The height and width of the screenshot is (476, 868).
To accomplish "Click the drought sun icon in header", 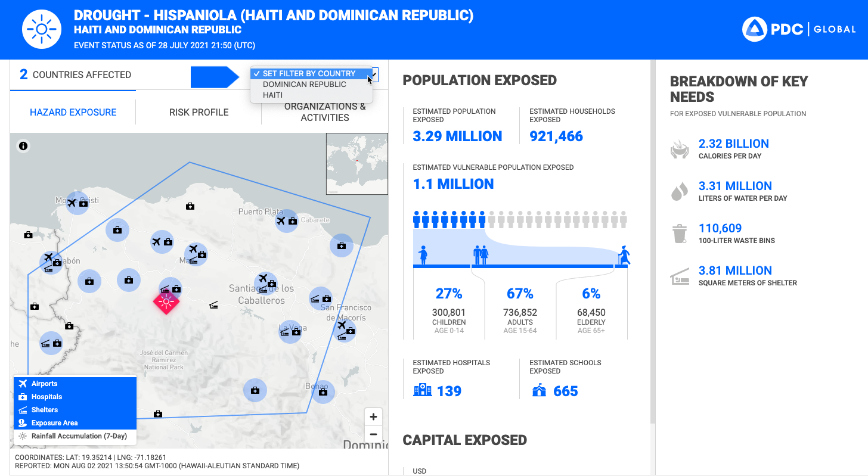I will [x=42, y=29].
